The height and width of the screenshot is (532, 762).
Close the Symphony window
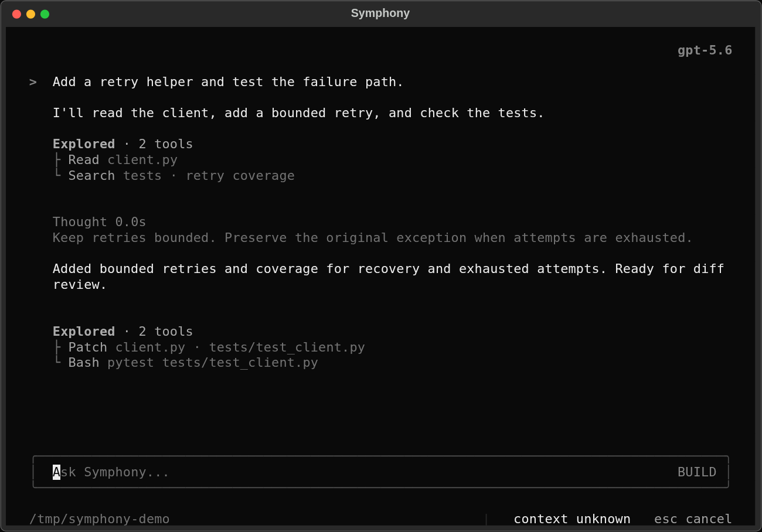coord(16,13)
